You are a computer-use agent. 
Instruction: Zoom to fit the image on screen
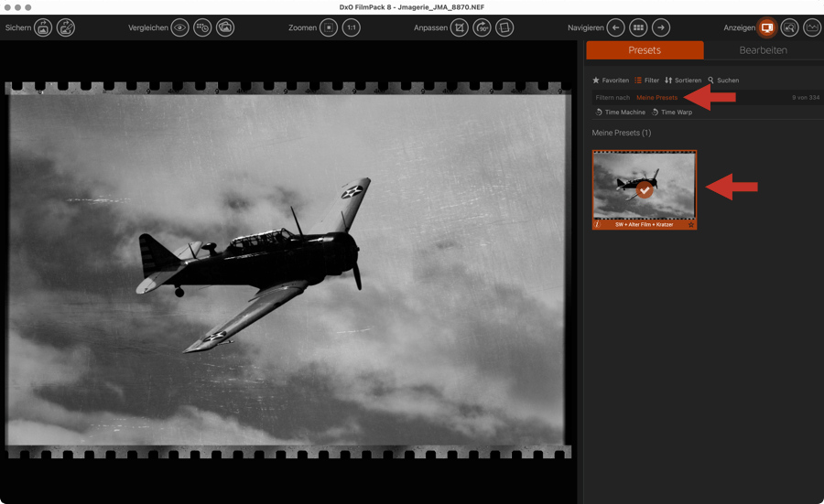click(x=329, y=28)
